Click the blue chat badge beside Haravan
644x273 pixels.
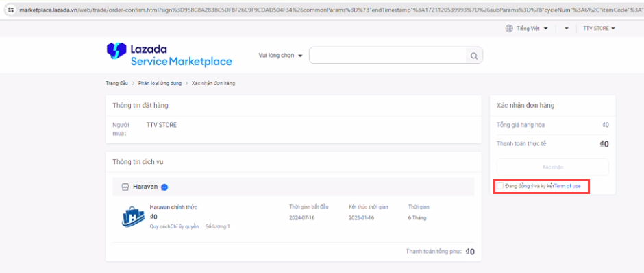pos(164,187)
